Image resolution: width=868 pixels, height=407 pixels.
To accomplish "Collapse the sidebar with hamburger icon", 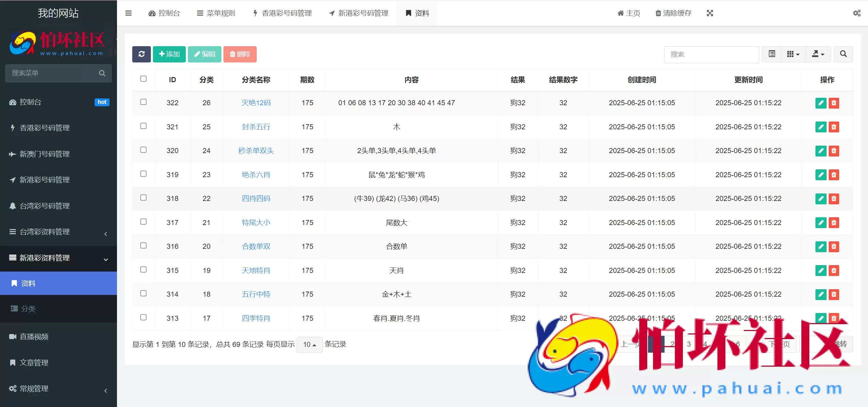I will tap(129, 13).
